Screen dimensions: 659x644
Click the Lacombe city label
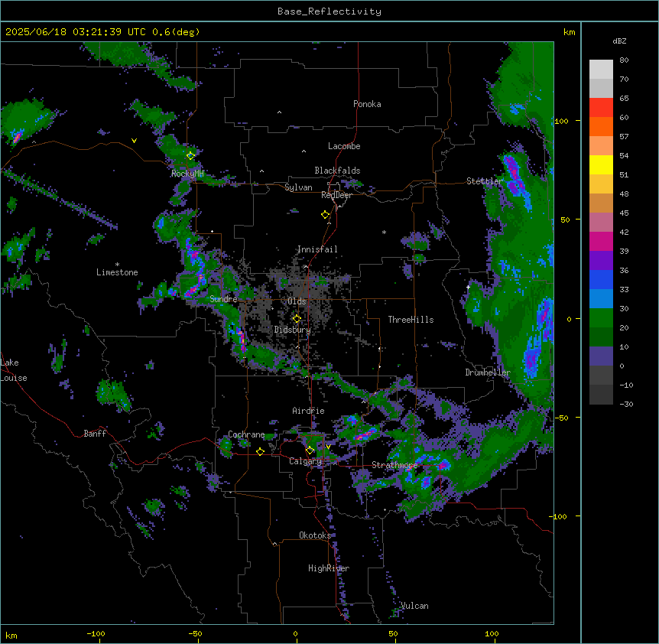click(x=344, y=146)
